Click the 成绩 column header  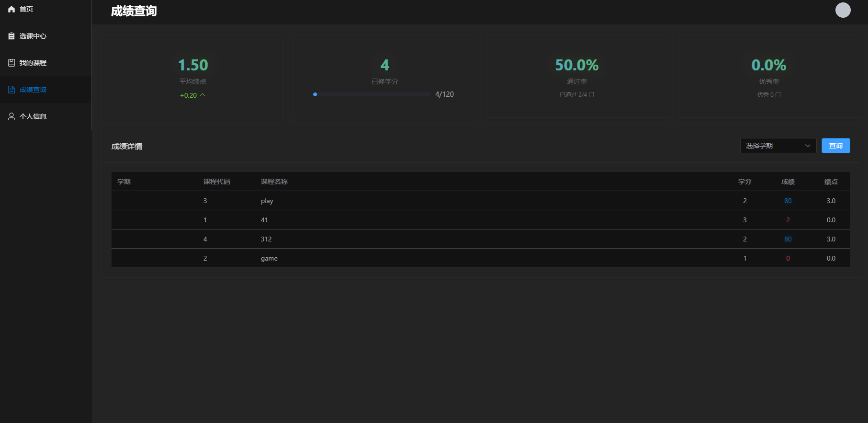click(788, 182)
